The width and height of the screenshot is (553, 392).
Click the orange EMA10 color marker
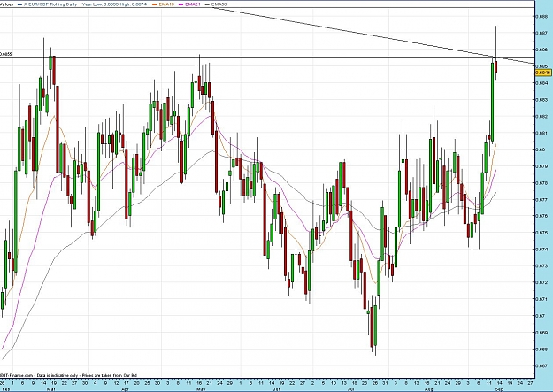point(155,4)
